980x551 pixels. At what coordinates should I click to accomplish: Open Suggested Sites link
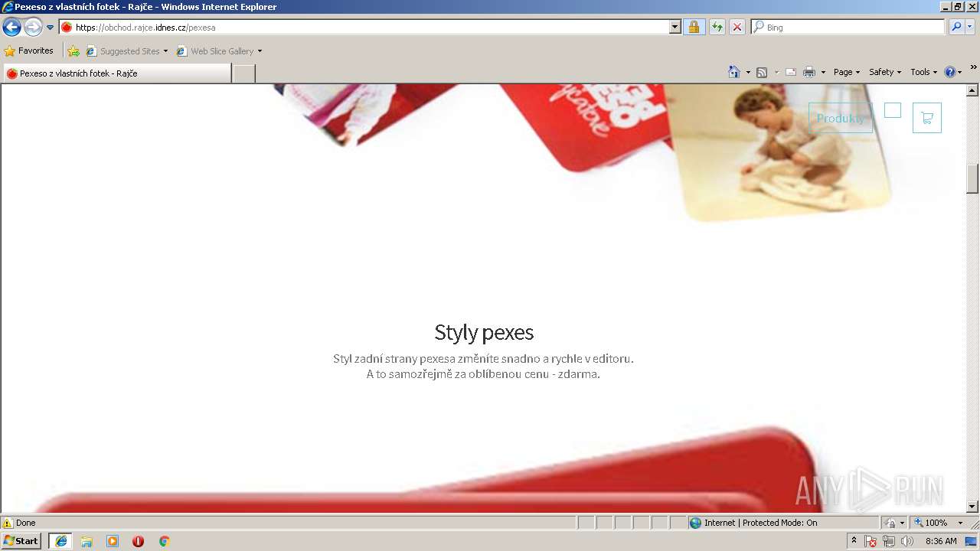tap(127, 51)
